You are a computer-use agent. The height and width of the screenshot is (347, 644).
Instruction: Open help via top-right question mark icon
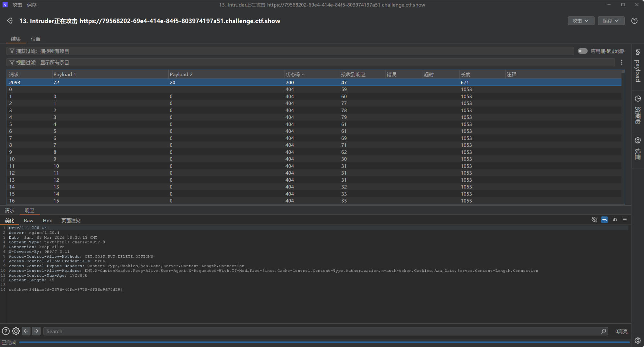[634, 21]
